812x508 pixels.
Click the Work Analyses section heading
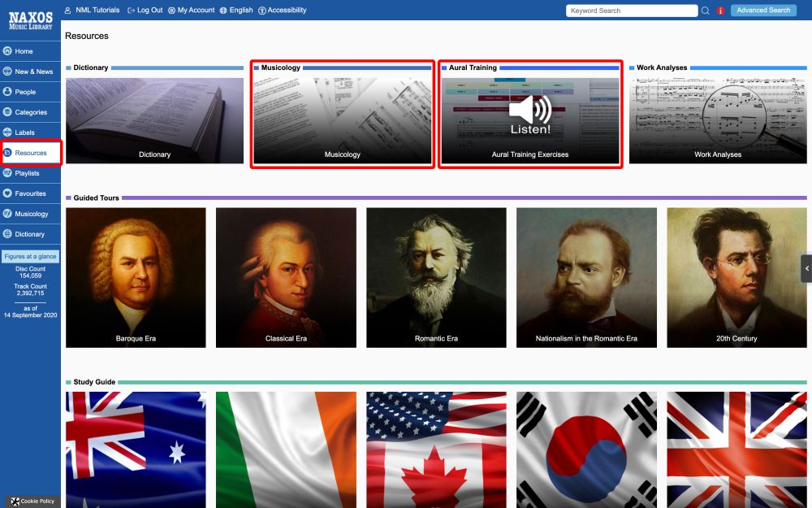pos(662,67)
